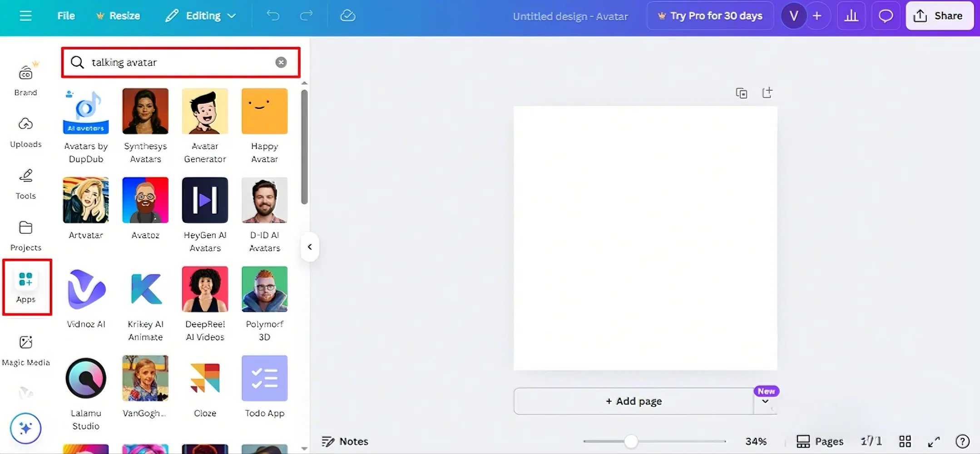
Task: Open Lalamu Studio app
Action: 86,393
